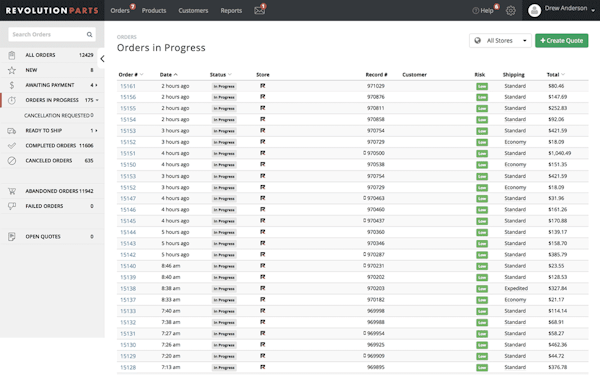Click the Canceled Orders circle-slash icon
This screenshot has width=600, height=375.
click(12, 161)
